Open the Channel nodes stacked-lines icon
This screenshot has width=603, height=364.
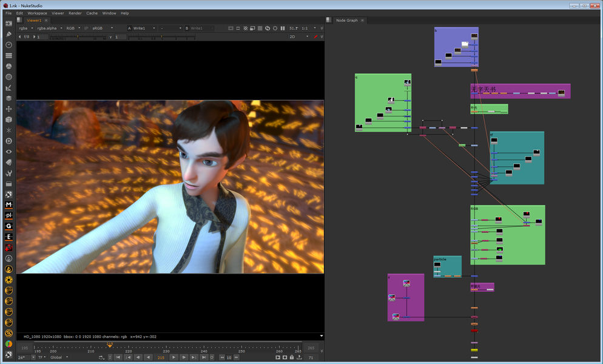[8, 55]
